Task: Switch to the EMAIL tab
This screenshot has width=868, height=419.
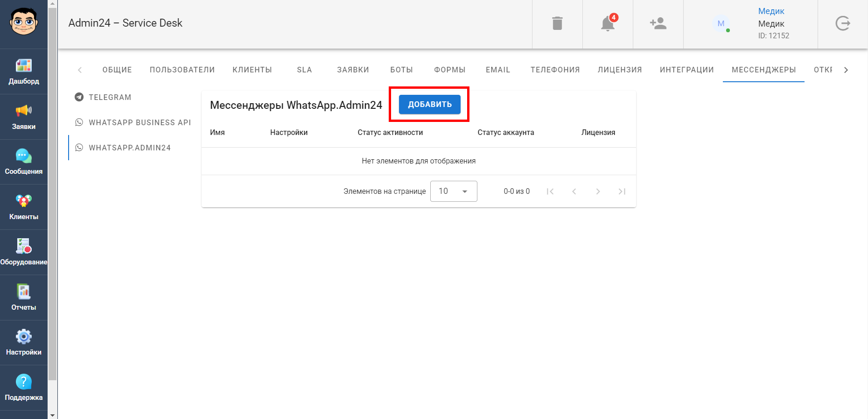Action: pos(498,70)
